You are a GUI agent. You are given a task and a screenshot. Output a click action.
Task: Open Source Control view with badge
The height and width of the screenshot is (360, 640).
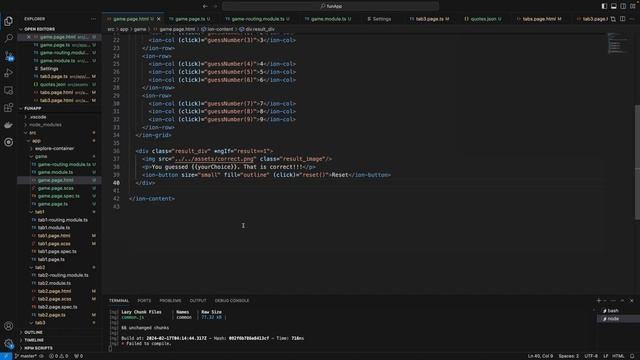[9, 56]
